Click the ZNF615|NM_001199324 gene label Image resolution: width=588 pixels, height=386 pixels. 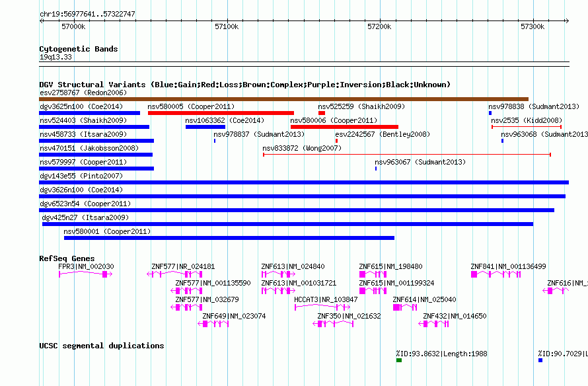[397, 283]
